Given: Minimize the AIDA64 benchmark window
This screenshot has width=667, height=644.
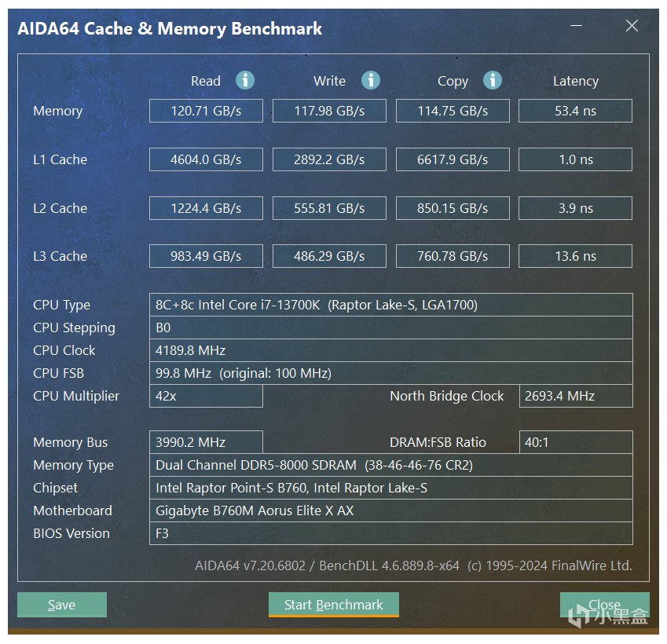Looking at the screenshot, I should pyautogui.click(x=576, y=25).
